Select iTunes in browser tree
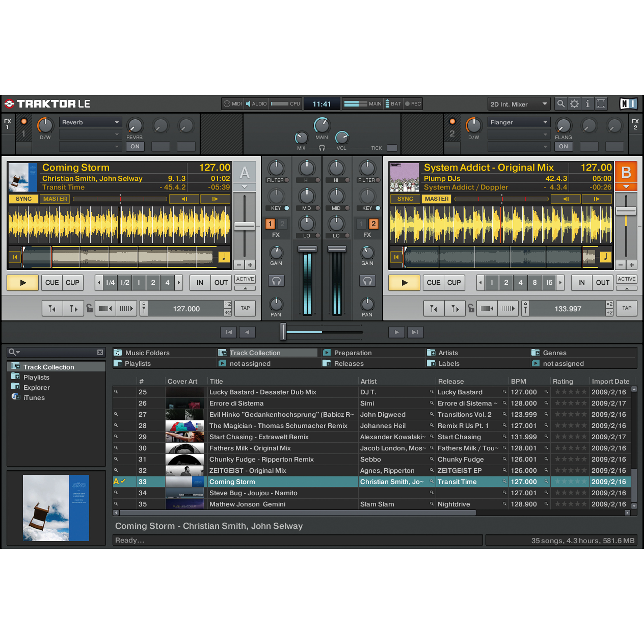Screen dimensions: 644x644 click(x=34, y=398)
